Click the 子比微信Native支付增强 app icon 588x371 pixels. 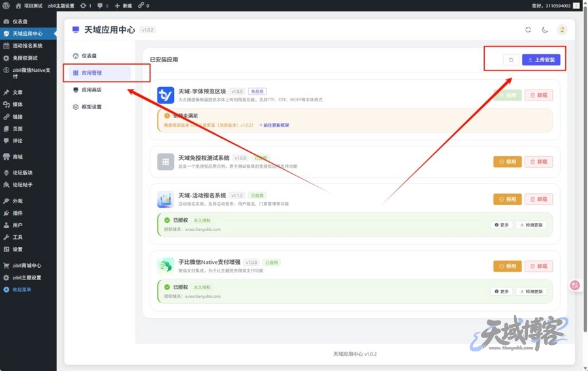[165, 266]
